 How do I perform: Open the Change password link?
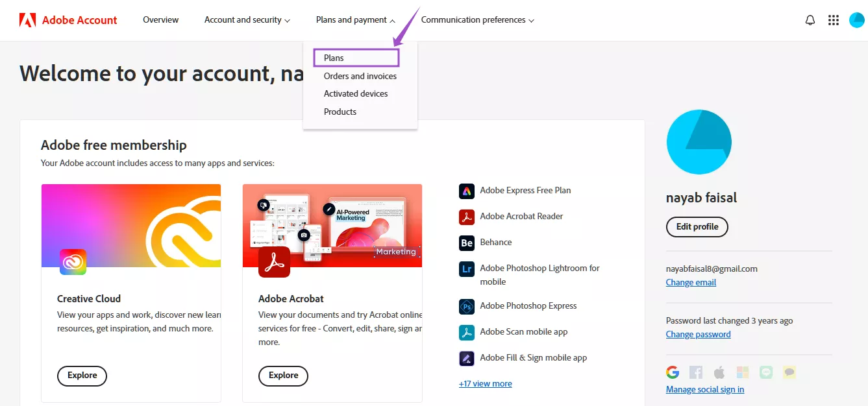(698, 333)
